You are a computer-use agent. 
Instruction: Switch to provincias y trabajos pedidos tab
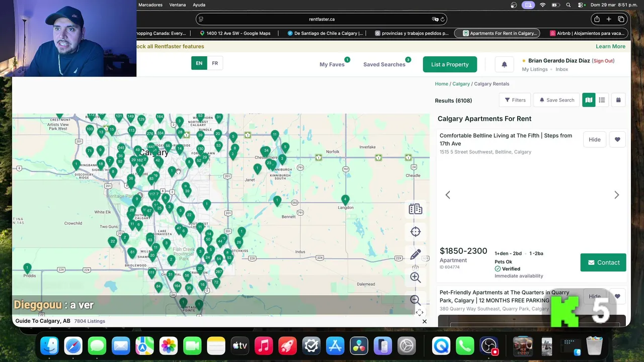pos(412,33)
